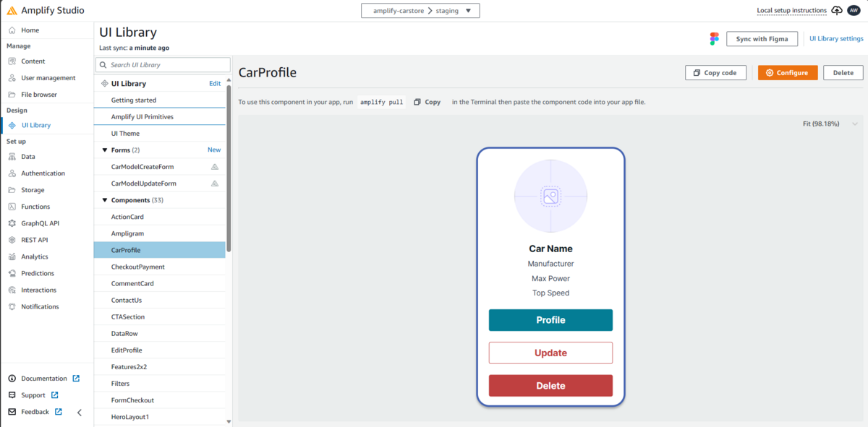Collapse the sidebar with the left chevron
This screenshot has width=868, height=427.
pos(80,413)
